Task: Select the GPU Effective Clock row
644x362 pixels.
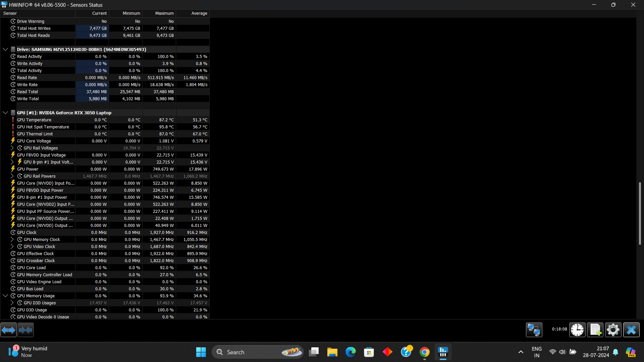Action: click(105, 254)
